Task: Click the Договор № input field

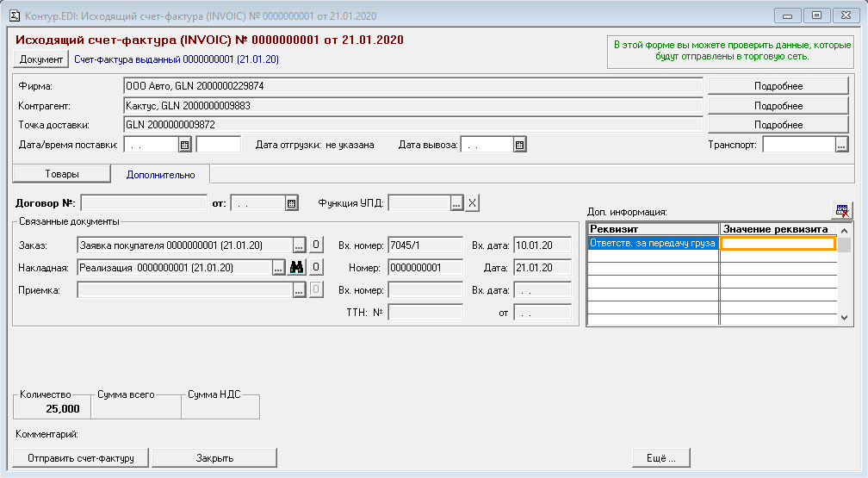Action: [x=143, y=203]
